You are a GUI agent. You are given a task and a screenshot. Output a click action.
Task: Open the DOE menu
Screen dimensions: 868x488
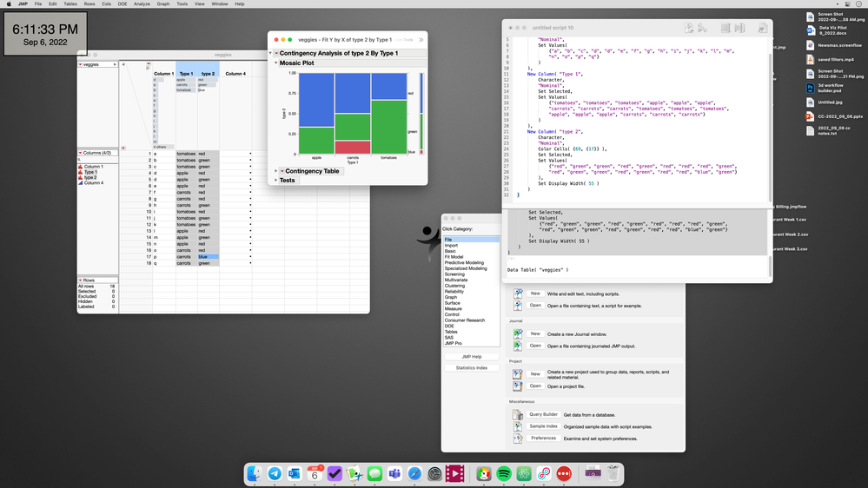pos(123,3)
